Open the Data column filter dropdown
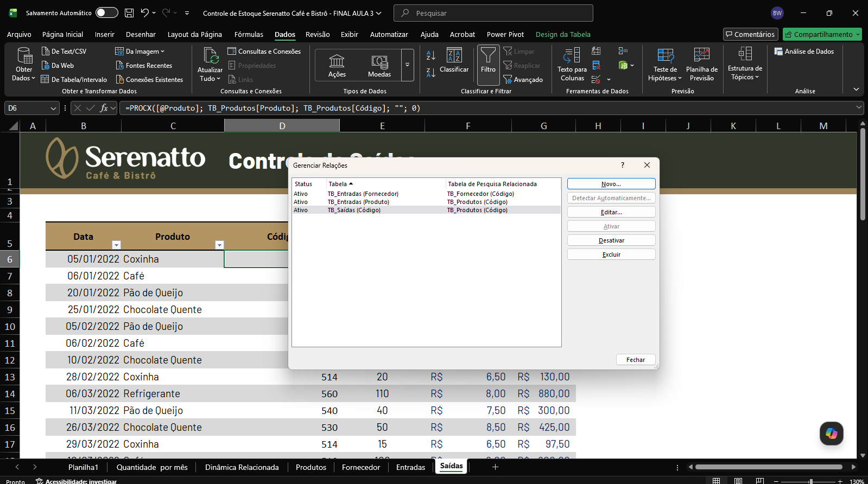This screenshot has width=868, height=484. pos(116,245)
